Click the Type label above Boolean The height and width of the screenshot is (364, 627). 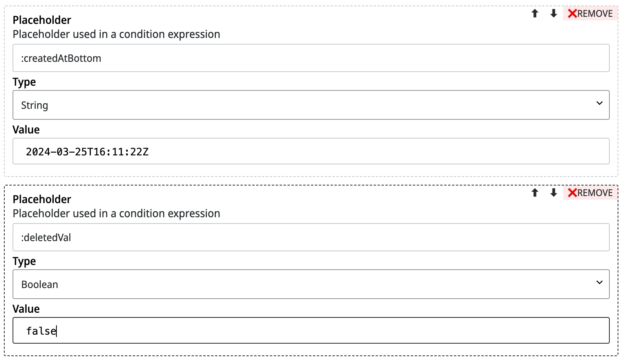click(24, 261)
